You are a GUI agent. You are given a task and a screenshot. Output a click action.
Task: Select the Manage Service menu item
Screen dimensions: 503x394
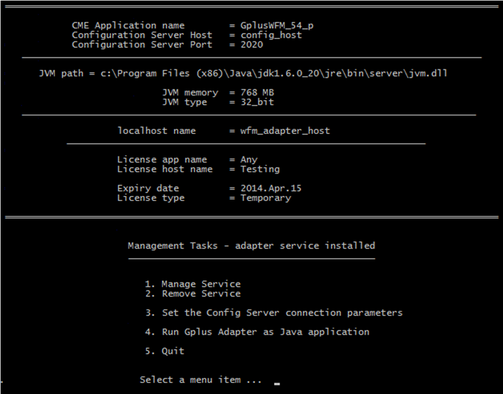tap(193, 284)
